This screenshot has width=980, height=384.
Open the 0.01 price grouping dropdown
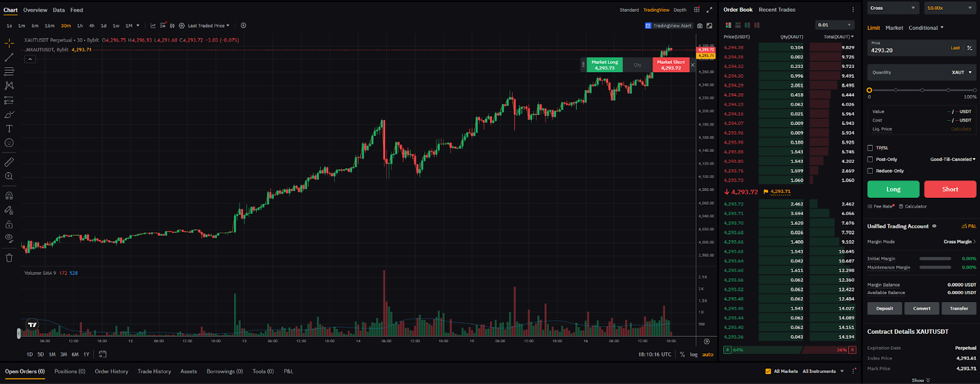coord(834,25)
